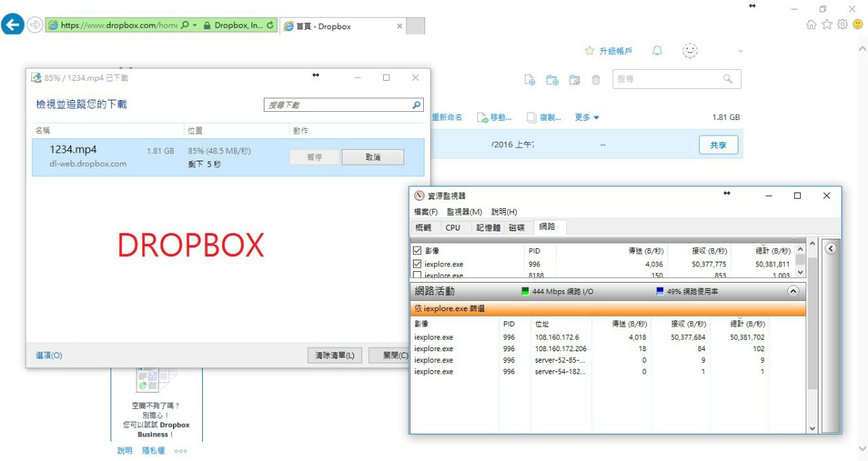Viewport: 868px width, 461px height.
Task: Switch to the 概觀 tab
Action: click(x=424, y=228)
